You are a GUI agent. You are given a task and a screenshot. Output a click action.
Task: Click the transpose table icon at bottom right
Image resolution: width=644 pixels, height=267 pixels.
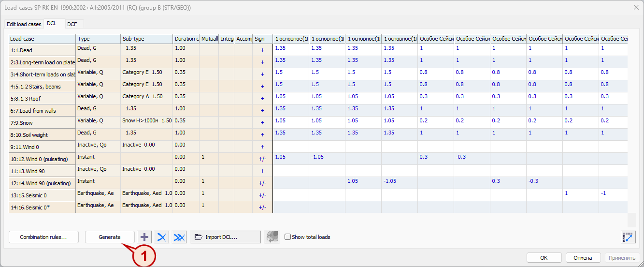click(x=628, y=237)
